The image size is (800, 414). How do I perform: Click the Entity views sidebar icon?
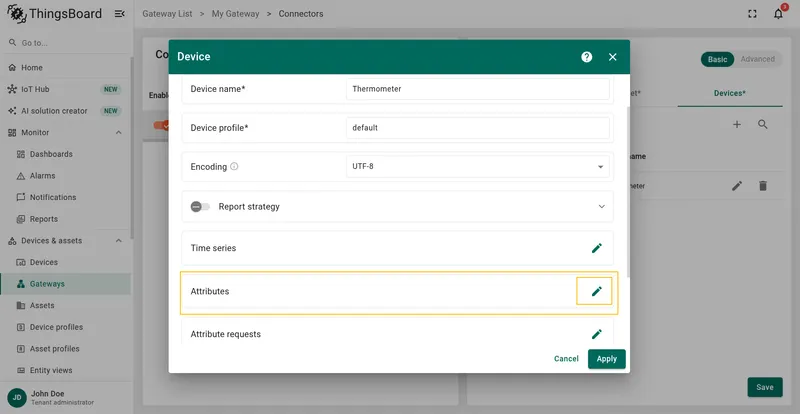point(21,370)
